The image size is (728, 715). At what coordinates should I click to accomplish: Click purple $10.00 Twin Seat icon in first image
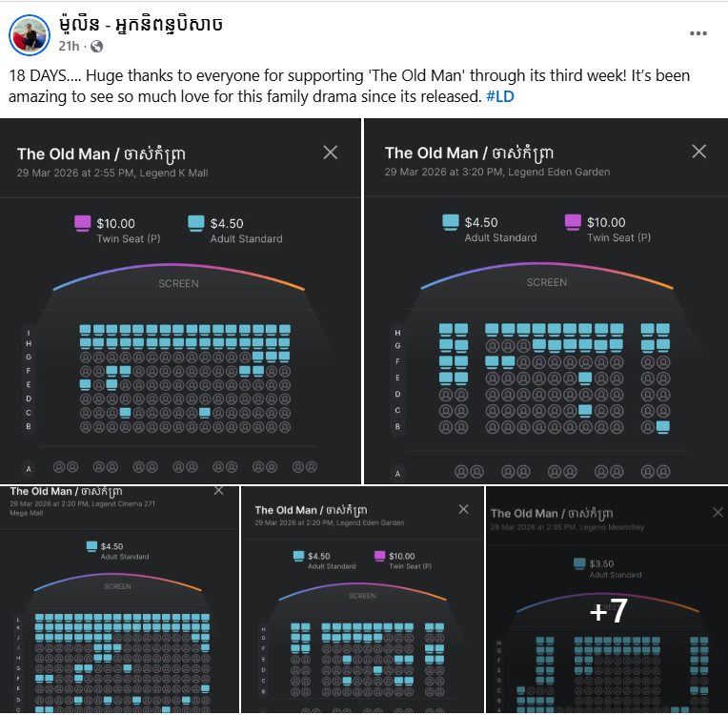click(83, 223)
